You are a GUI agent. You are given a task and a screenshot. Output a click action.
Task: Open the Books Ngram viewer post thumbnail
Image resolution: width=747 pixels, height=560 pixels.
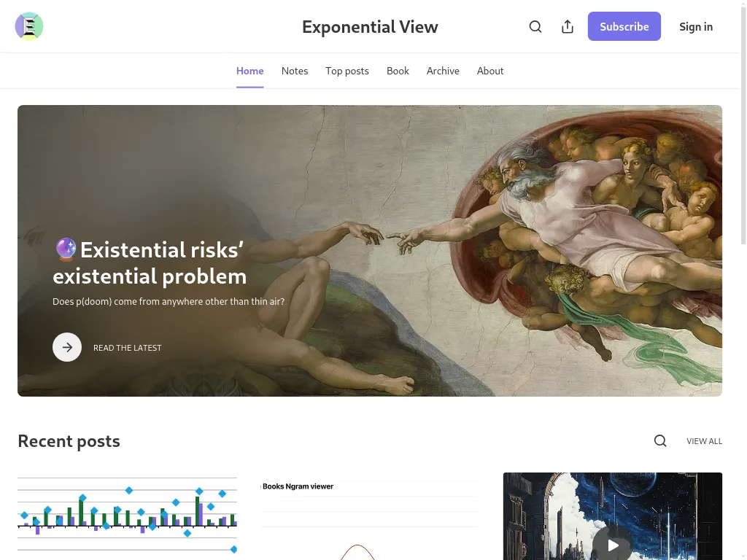(x=370, y=516)
